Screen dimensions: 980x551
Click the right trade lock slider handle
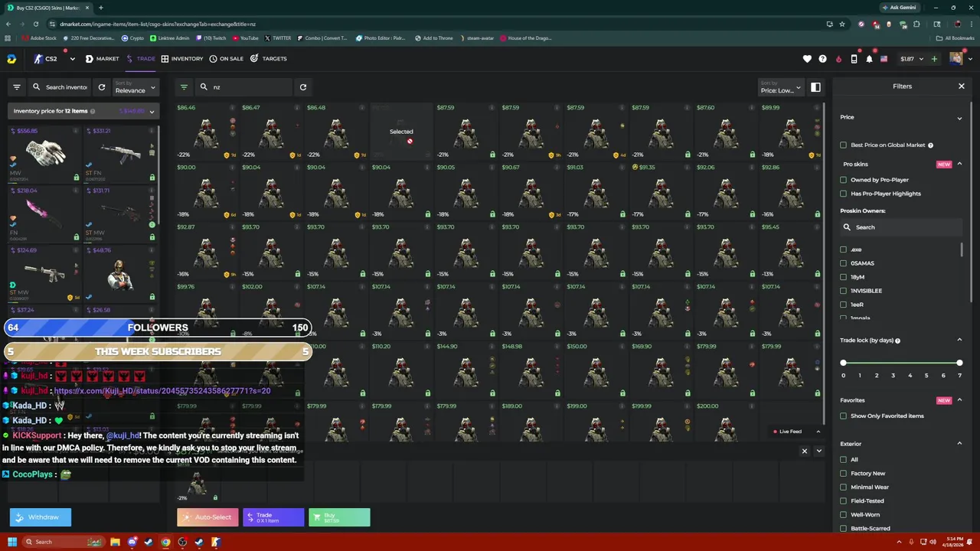click(959, 363)
